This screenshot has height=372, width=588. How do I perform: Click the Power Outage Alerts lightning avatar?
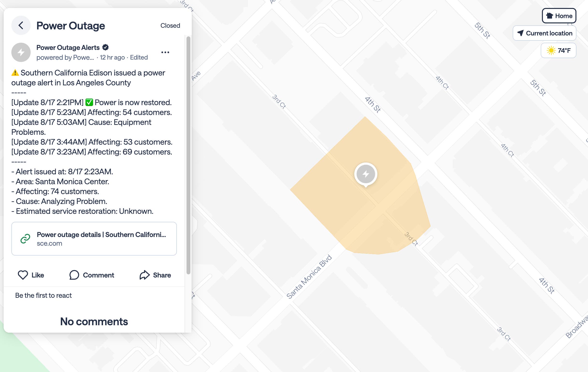tap(21, 52)
